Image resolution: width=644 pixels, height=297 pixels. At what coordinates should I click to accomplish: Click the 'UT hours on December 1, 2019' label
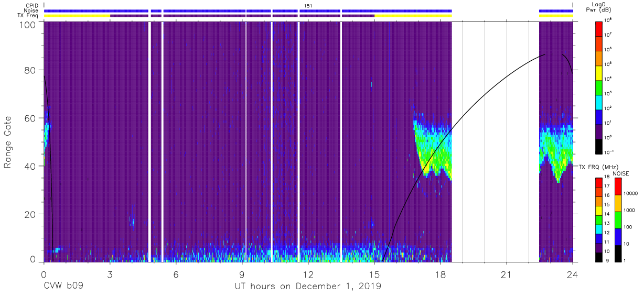pos(307,287)
